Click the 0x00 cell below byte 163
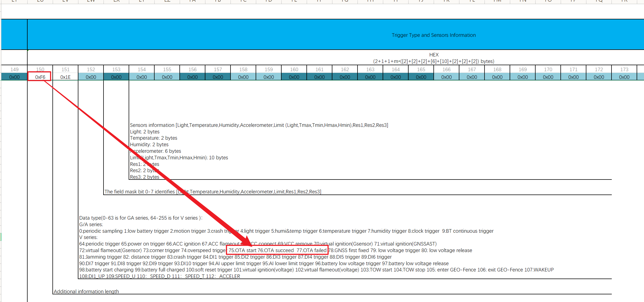The width and height of the screenshot is (644, 302). (370, 77)
